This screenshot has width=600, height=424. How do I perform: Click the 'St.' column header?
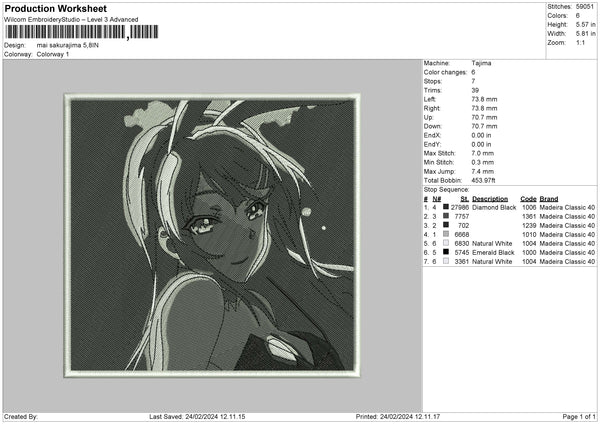pyautogui.click(x=465, y=199)
